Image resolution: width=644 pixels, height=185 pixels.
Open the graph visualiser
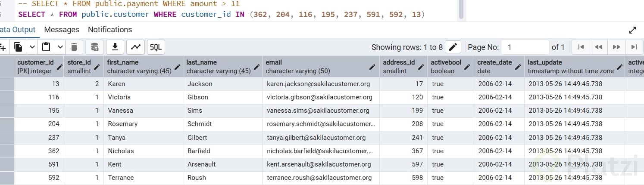135,47
